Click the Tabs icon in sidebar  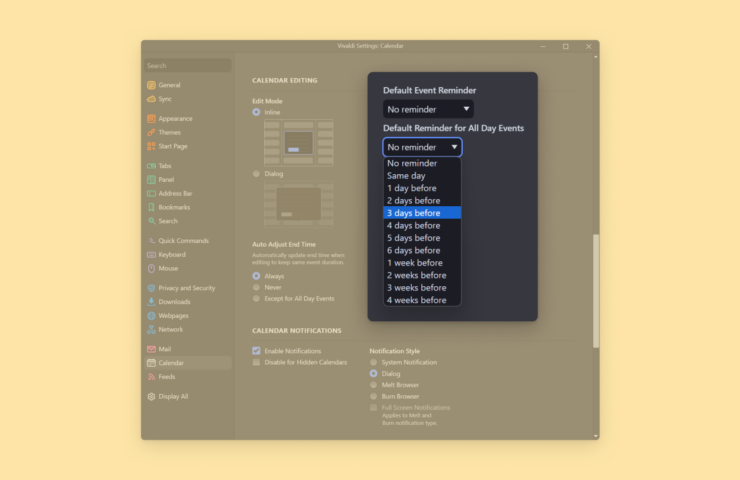(x=151, y=166)
